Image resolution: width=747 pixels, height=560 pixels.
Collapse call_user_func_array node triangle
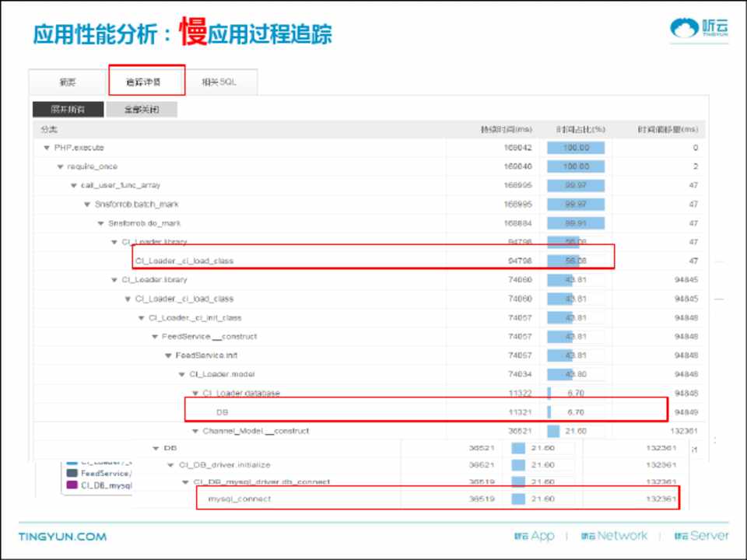[x=73, y=186]
